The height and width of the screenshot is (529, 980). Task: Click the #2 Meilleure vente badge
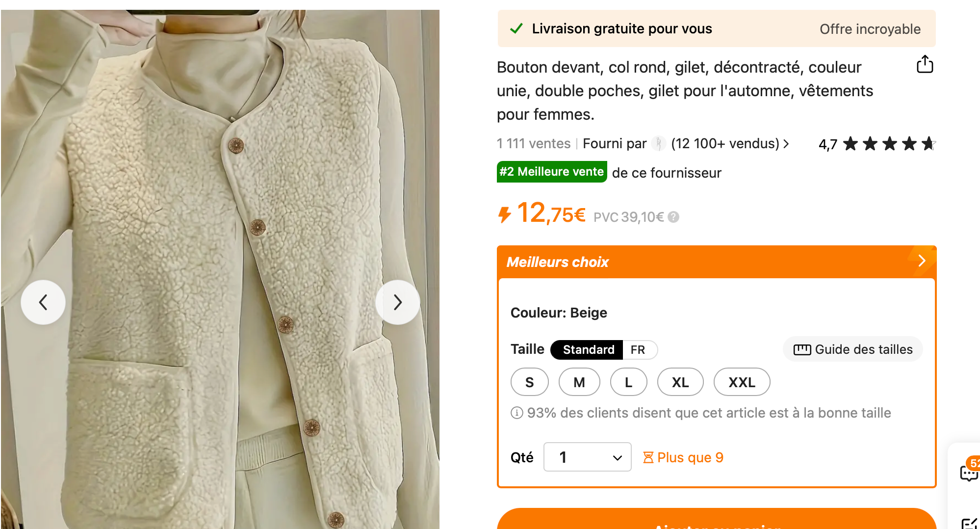point(552,172)
